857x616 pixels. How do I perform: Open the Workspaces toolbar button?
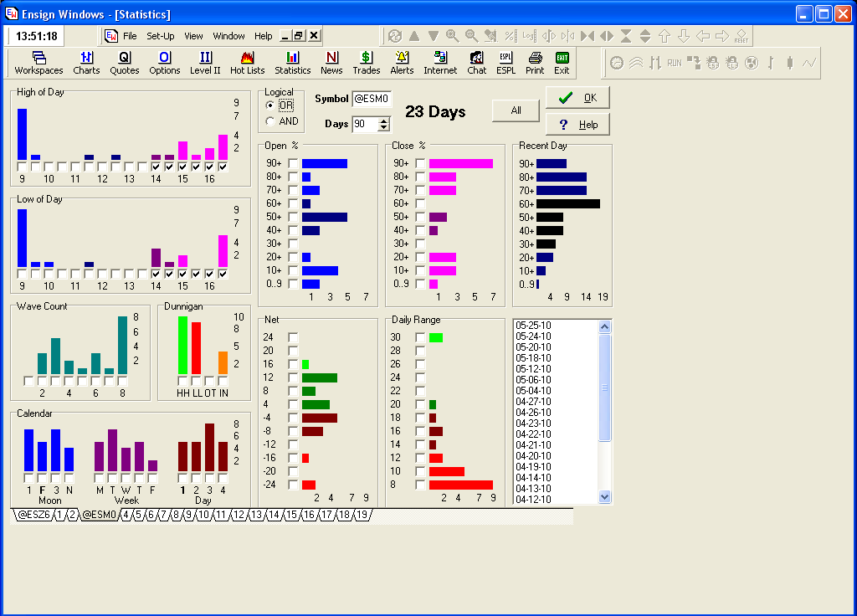point(38,63)
